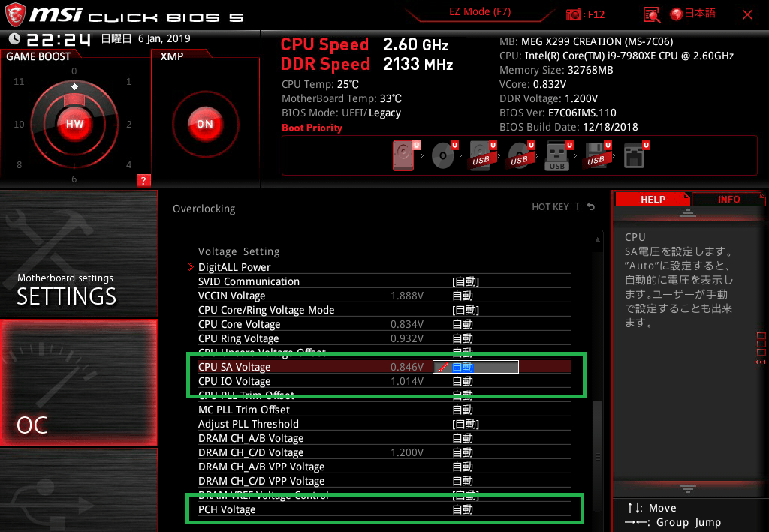Select the CPU IO Voltage 自動 value field
Image resolution: width=769 pixels, height=532 pixels.
tap(463, 381)
